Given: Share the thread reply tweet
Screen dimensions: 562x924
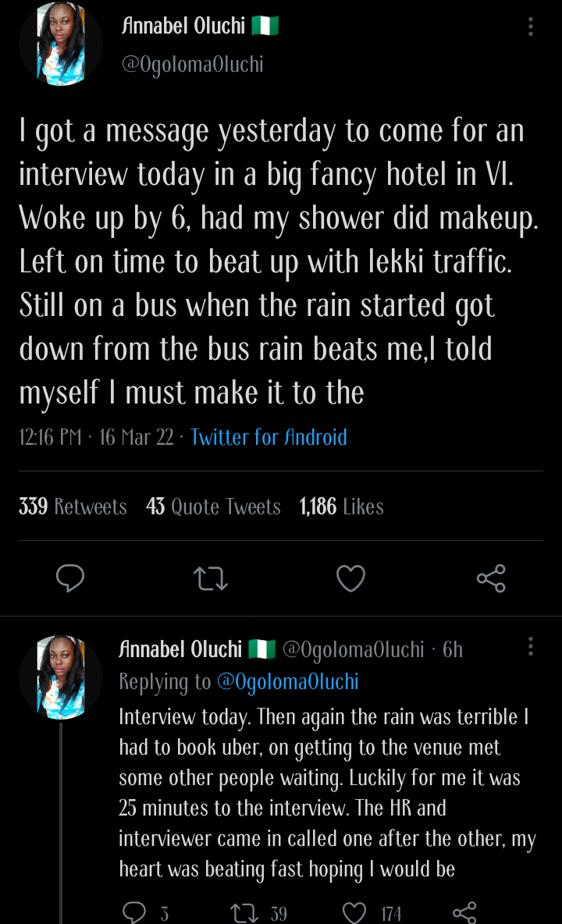Looking at the screenshot, I should (x=465, y=912).
